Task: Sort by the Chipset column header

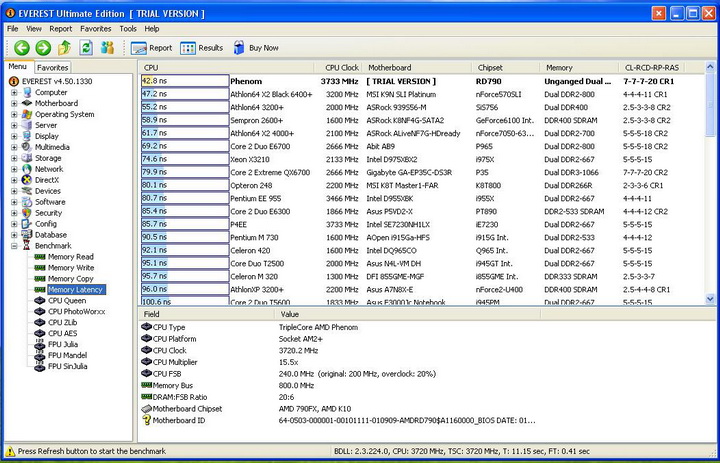Action: pos(506,68)
